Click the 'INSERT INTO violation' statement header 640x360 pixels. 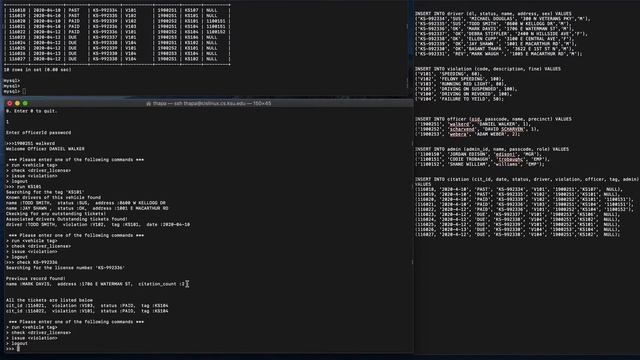click(488, 69)
